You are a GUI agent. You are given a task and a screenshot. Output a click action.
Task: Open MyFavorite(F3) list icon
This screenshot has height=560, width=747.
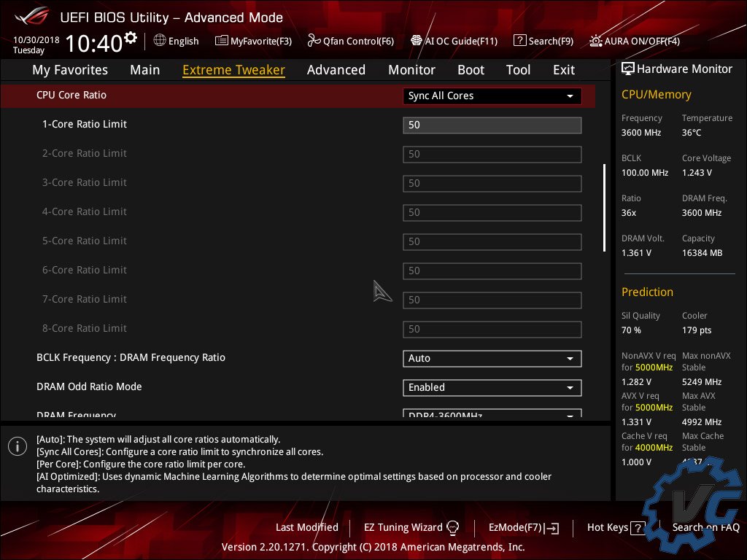(x=222, y=41)
